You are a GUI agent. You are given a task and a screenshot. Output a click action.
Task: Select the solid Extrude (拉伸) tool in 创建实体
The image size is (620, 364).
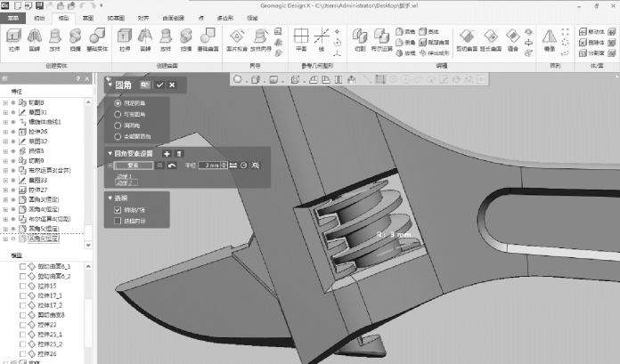click(x=14, y=40)
